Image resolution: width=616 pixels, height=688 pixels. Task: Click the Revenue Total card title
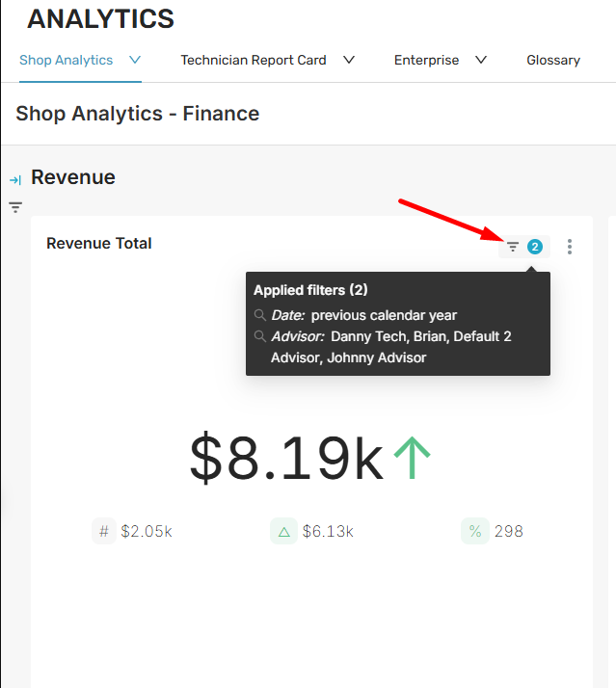(x=99, y=243)
